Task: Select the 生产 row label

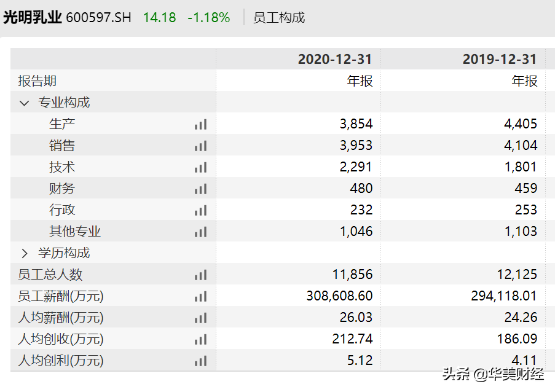Action: click(x=62, y=124)
